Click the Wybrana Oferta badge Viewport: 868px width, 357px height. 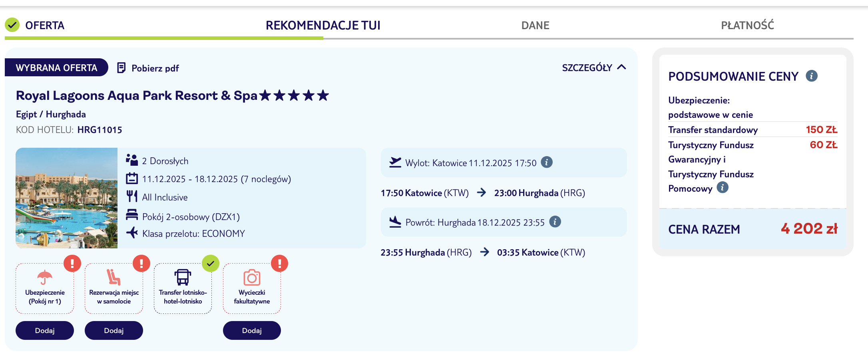click(56, 67)
